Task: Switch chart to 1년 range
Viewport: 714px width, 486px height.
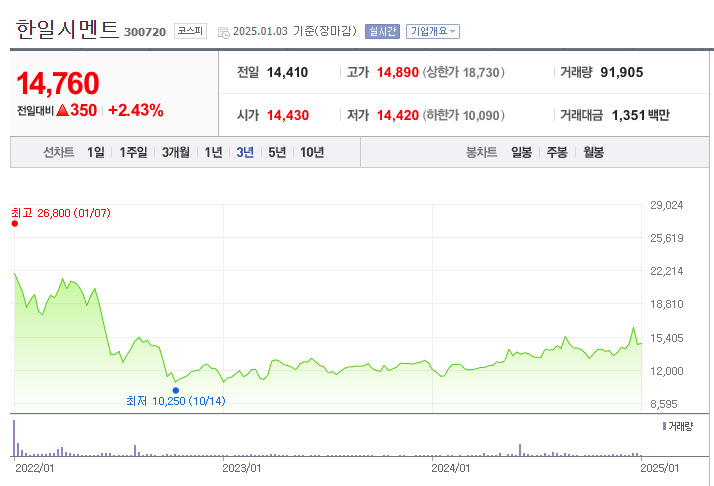Action: (x=213, y=152)
